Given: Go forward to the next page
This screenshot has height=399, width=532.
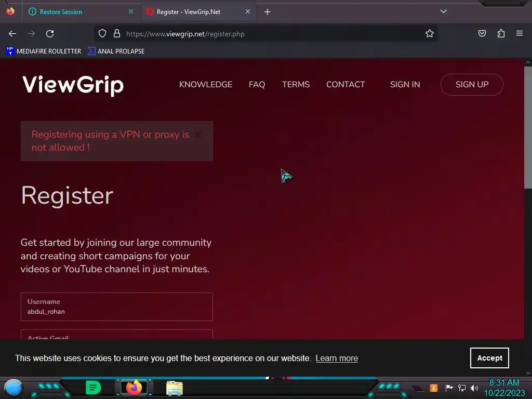Looking at the screenshot, I should (31, 34).
